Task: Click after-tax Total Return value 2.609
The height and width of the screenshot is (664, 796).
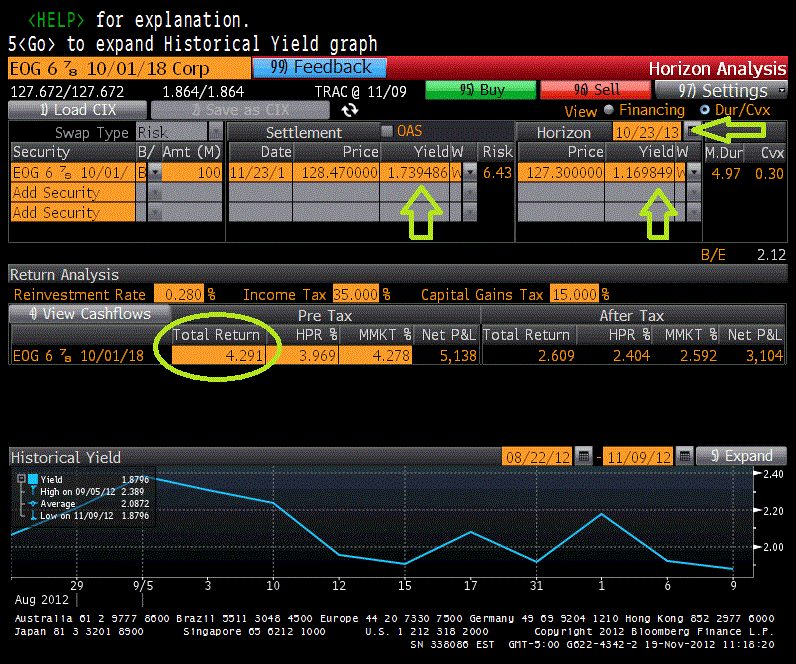Action: [x=556, y=356]
